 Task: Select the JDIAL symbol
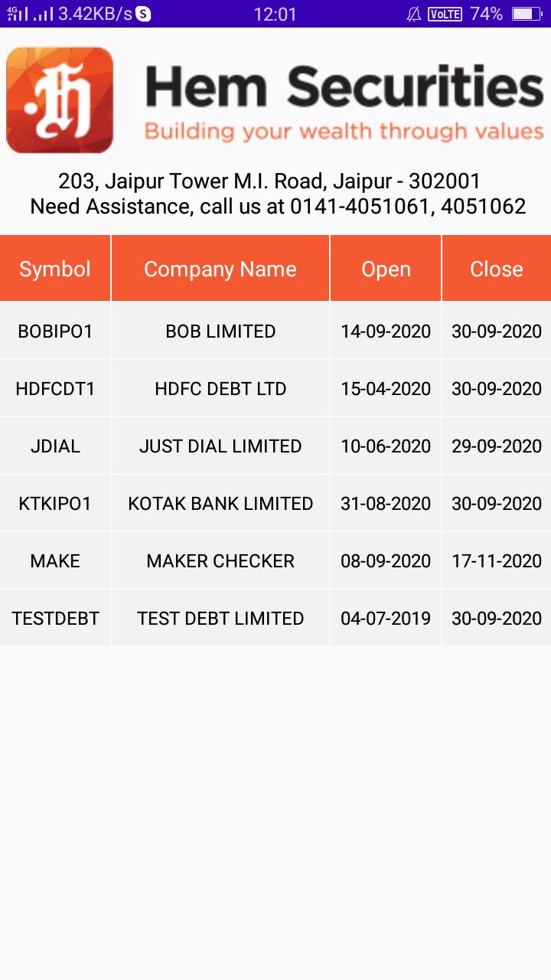[55, 446]
